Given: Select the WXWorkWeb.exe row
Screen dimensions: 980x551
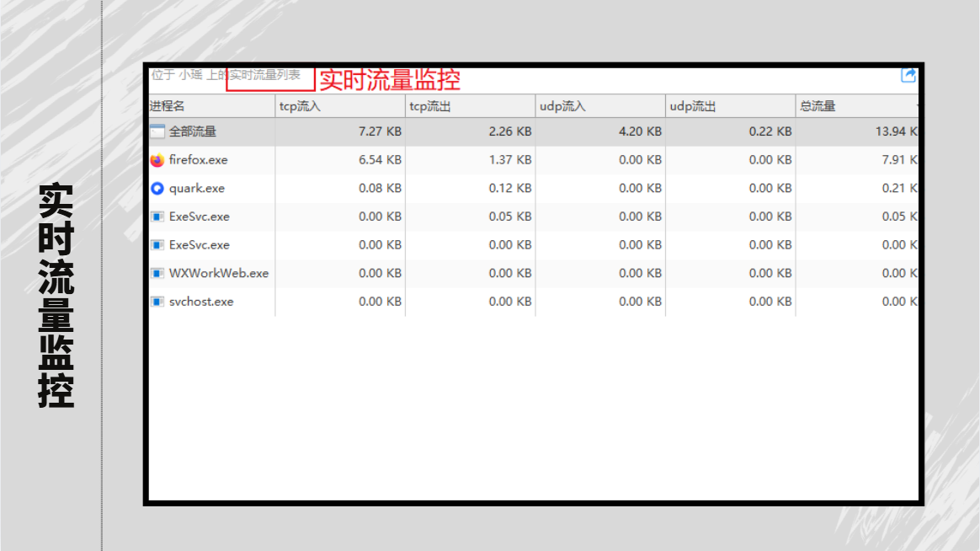Looking at the screenshot, I should tap(533, 273).
